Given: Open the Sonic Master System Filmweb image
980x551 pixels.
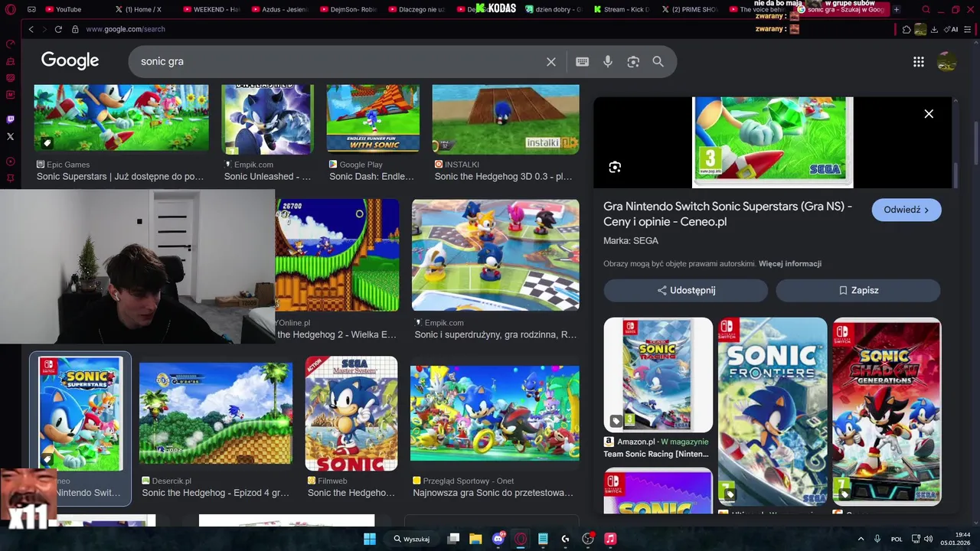Looking at the screenshot, I should click(x=351, y=413).
